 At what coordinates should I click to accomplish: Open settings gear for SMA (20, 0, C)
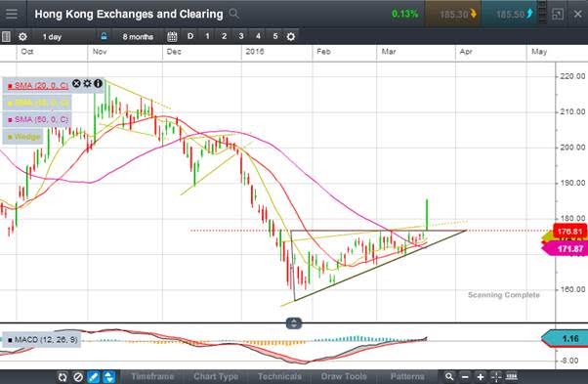[87, 84]
